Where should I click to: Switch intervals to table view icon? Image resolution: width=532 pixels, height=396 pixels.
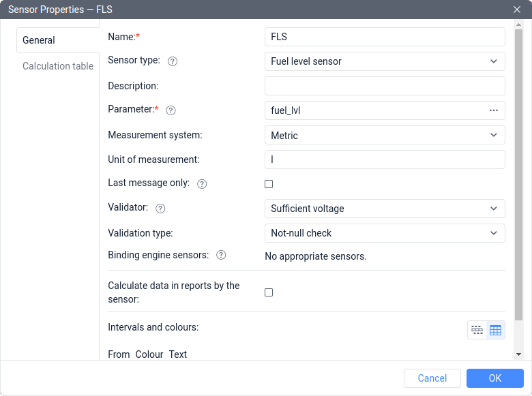point(495,331)
